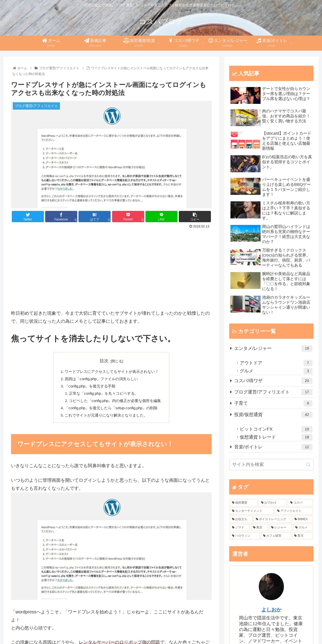The image size is (322, 644).
Task: Open the 腕時計や美術品など高級品 article
Action: 271,281
